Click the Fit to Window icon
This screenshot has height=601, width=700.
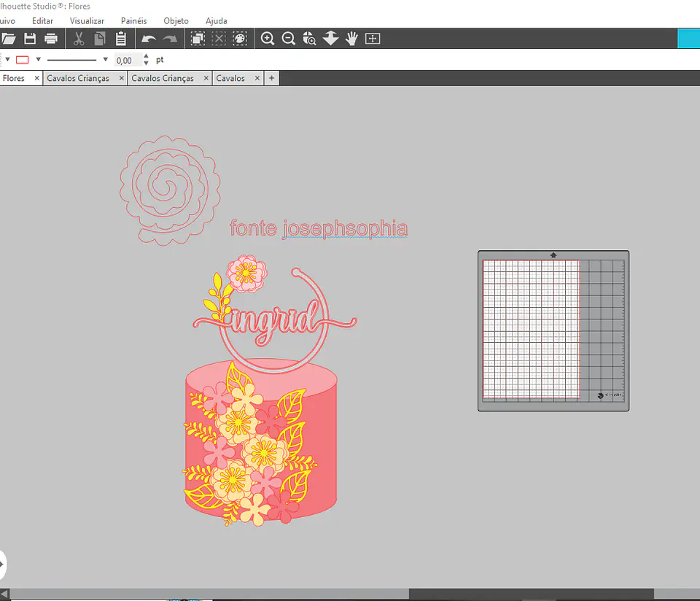[x=373, y=39]
